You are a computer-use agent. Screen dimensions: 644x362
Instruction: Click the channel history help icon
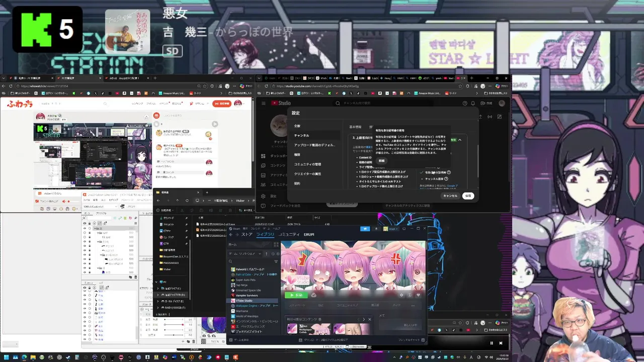point(446,179)
